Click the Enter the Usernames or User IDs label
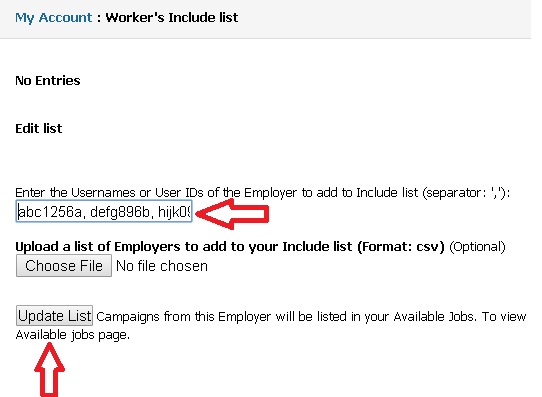 (262, 192)
